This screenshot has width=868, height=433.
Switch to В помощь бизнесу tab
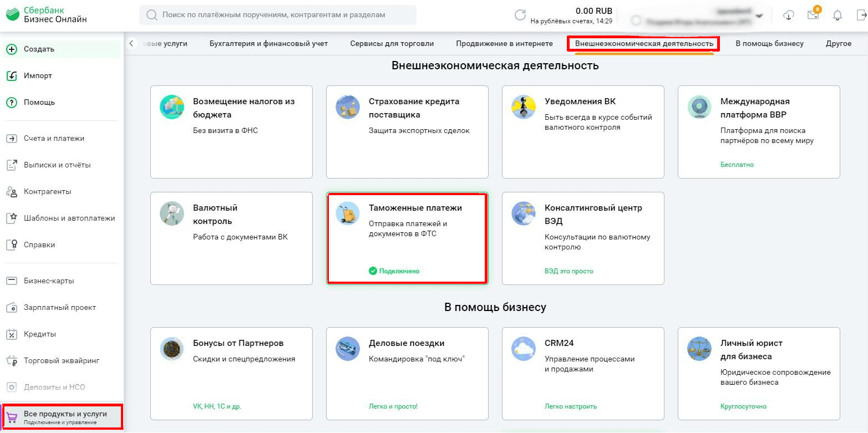pos(769,44)
